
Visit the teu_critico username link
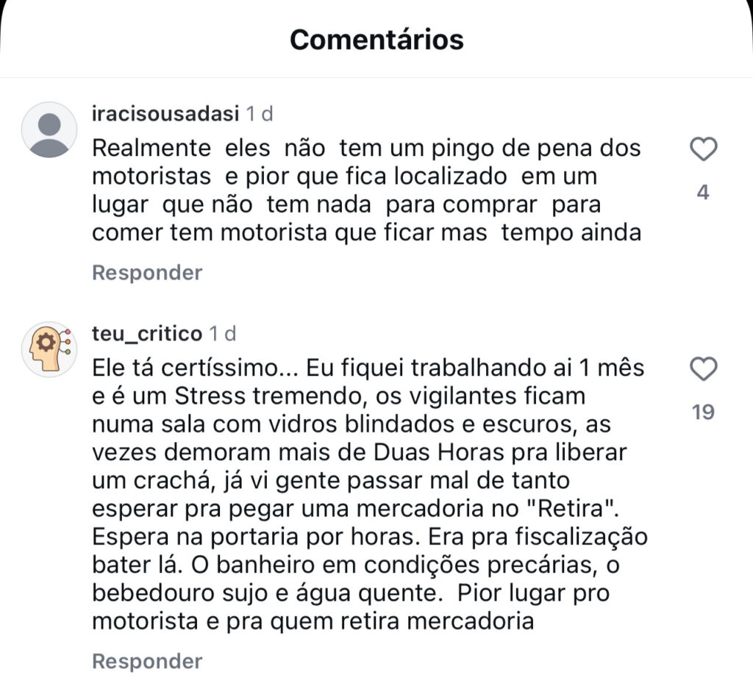(147, 333)
